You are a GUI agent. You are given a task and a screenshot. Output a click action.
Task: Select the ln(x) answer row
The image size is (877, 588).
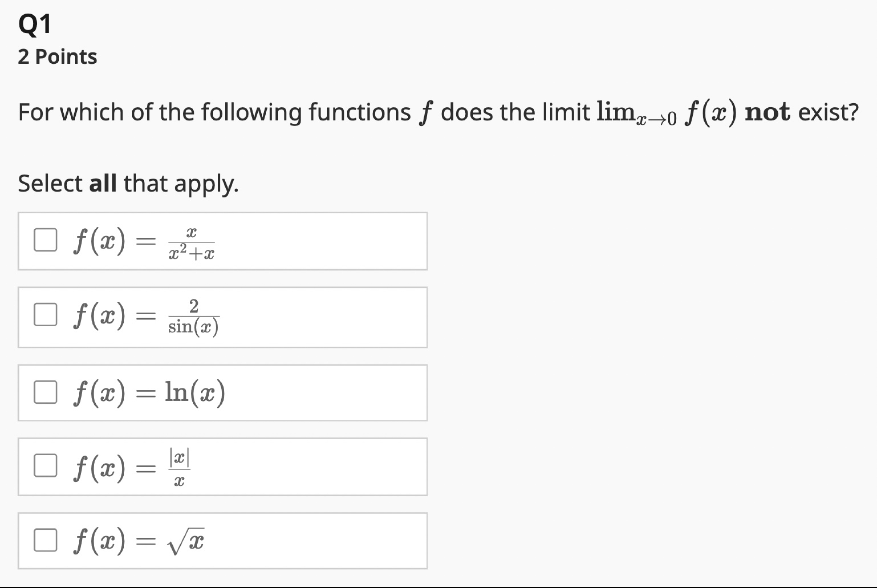click(223, 392)
